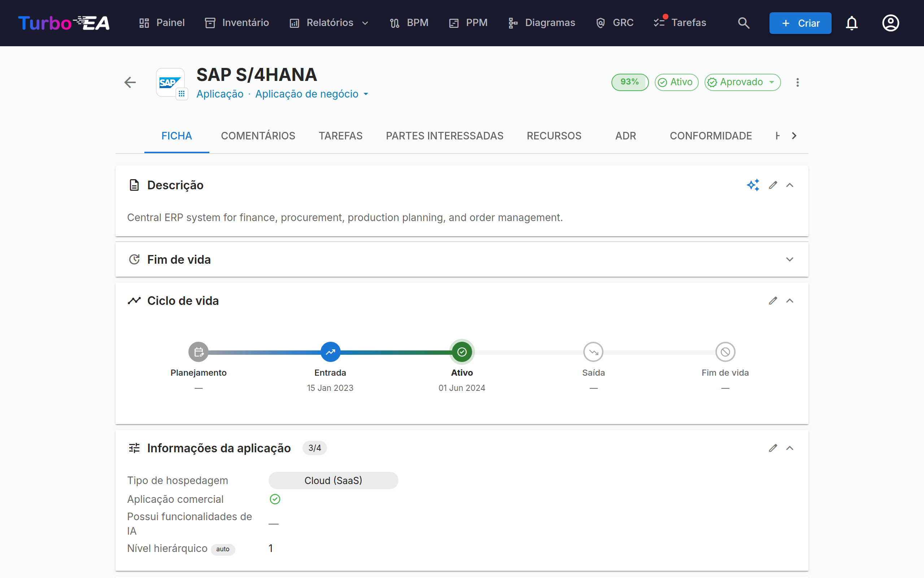Select the Fim de vida stage marker
This screenshot has width=924, height=578.
[x=725, y=352]
